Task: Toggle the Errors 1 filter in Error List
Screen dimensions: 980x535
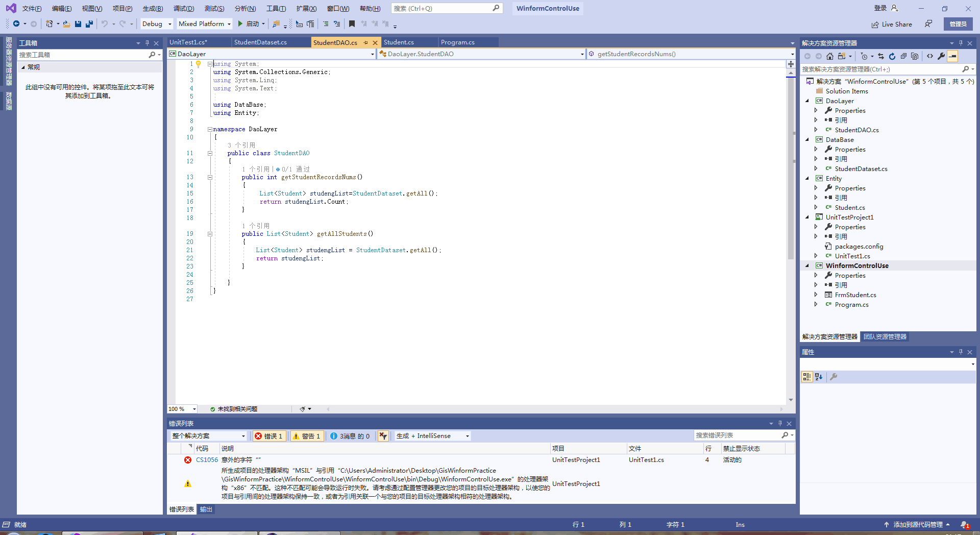Action: click(269, 436)
